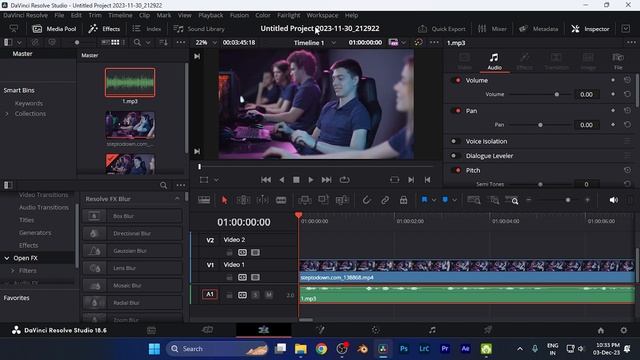Viewport: 640px width, 360px height.
Task: Jump to first frame of timeline
Action: click(x=266, y=180)
